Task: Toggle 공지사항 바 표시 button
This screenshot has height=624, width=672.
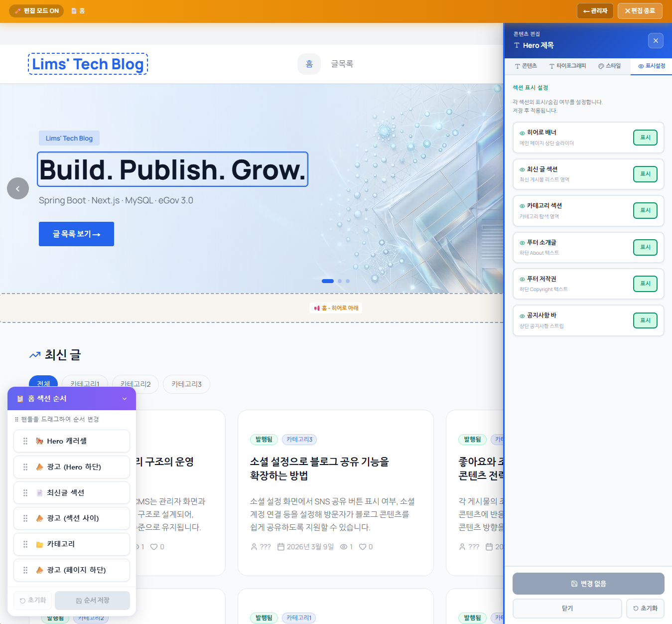Action: (645, 320)
